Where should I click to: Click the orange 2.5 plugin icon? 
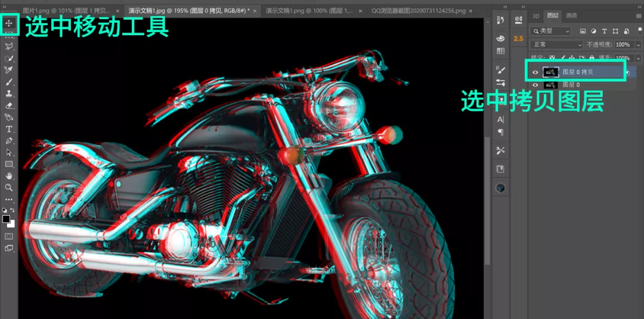tap(518, 39)
